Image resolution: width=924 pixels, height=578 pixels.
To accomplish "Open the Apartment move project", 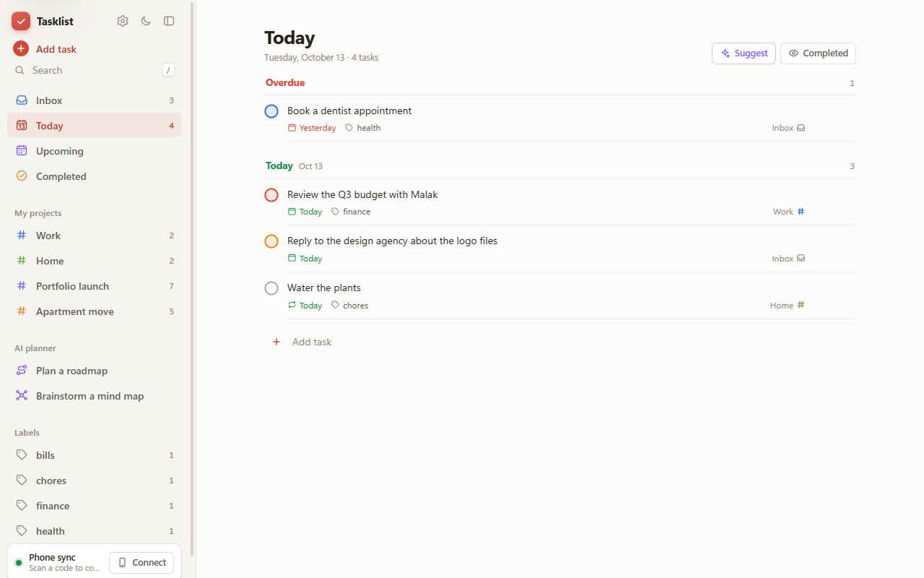I will pos(94,311).
